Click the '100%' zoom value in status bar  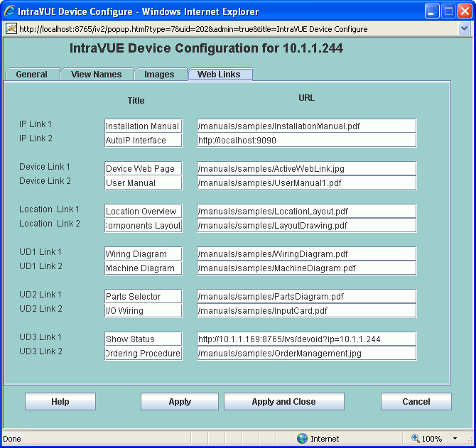coord(432,439)
